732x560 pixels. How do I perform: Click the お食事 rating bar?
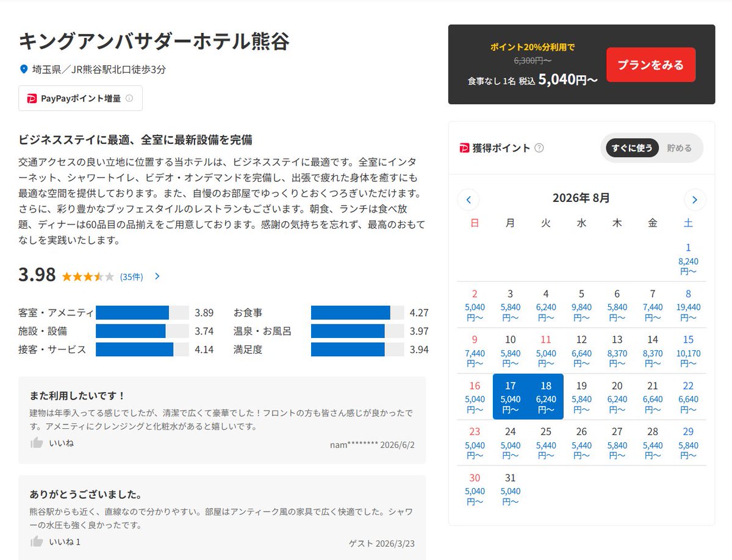pyautogui.click(x=357, y=313)
